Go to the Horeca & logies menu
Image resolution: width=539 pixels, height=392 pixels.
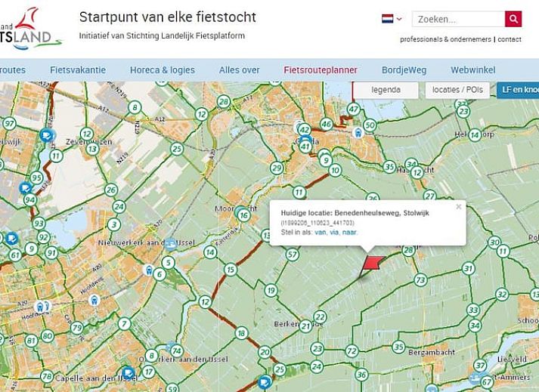click(x=162, y=70)
